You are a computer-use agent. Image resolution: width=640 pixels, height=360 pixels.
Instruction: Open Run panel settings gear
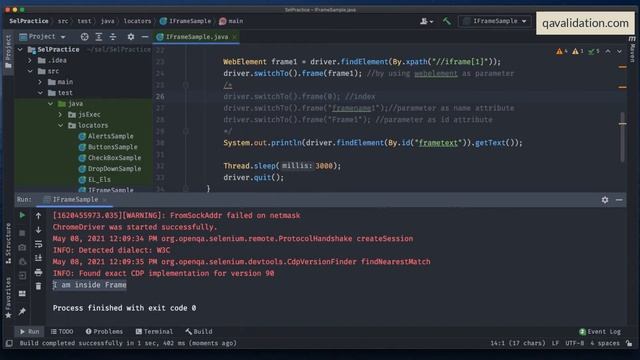point(605,200)
